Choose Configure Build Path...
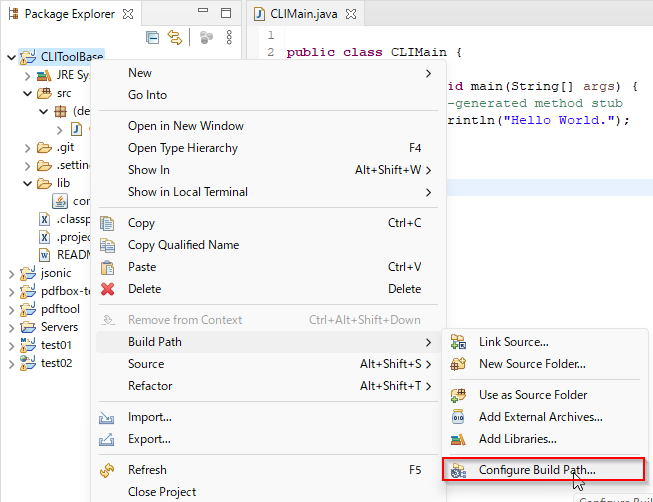 point(544,470)
